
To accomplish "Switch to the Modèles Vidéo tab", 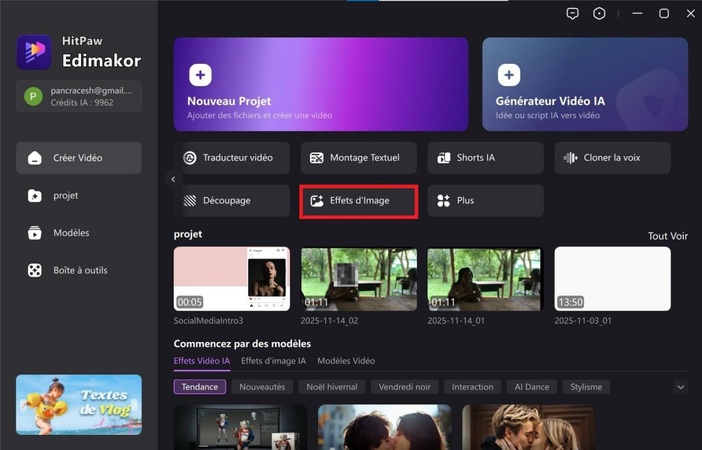I will (x=346, y=361).
